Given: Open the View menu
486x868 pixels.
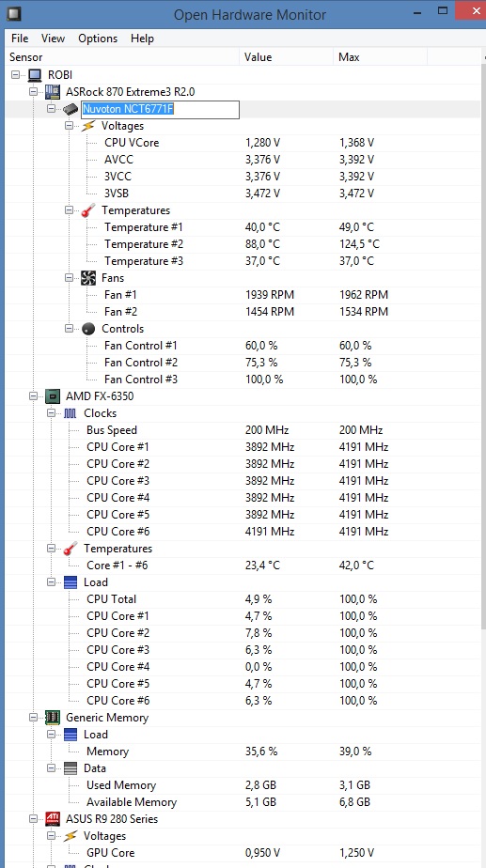Looking at the screenshot, I should click(54, 39).
